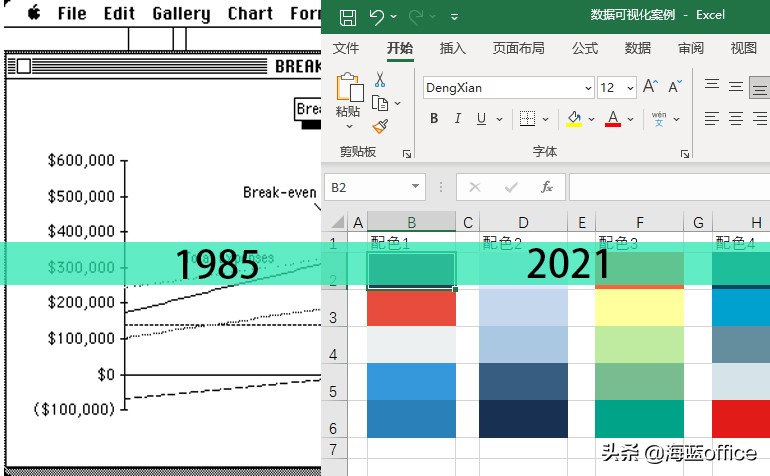Open the 页面布局 ribbon tab
This screenshot has height=476, width=770.
[x=519, y=48]
